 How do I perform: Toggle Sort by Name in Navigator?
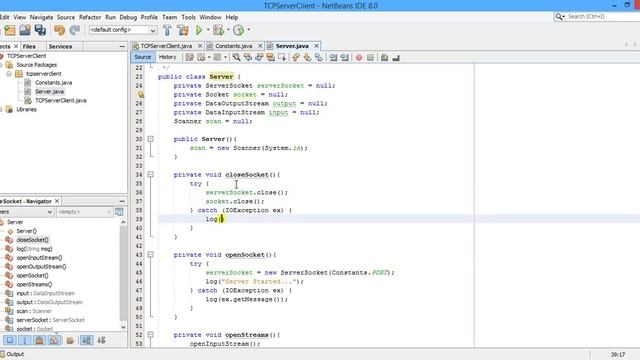pos(87,340)
